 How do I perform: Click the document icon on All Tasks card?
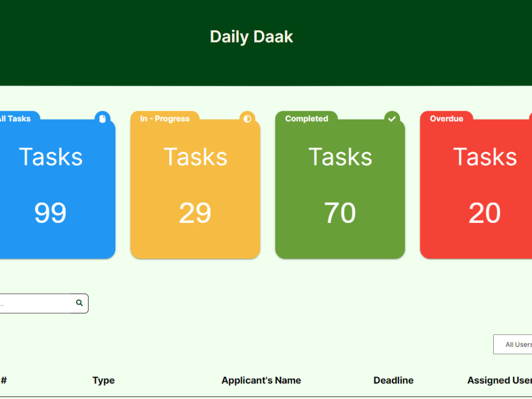(103, 119)
